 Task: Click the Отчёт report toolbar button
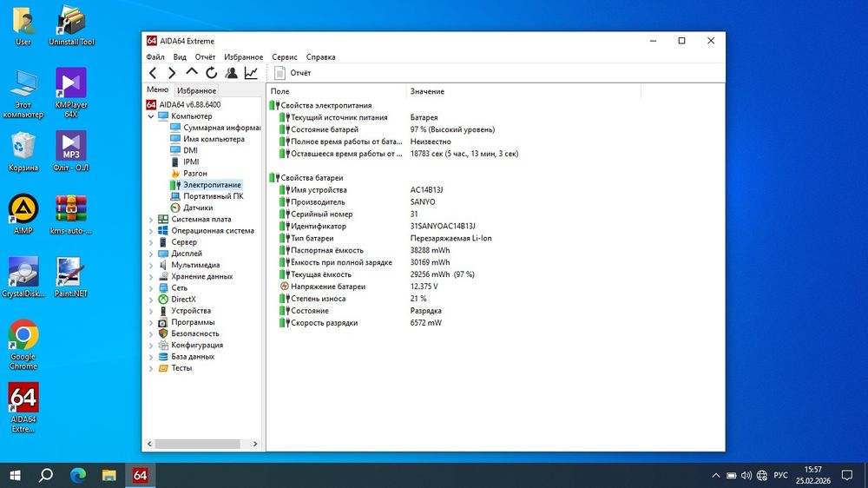pos(293,73)
